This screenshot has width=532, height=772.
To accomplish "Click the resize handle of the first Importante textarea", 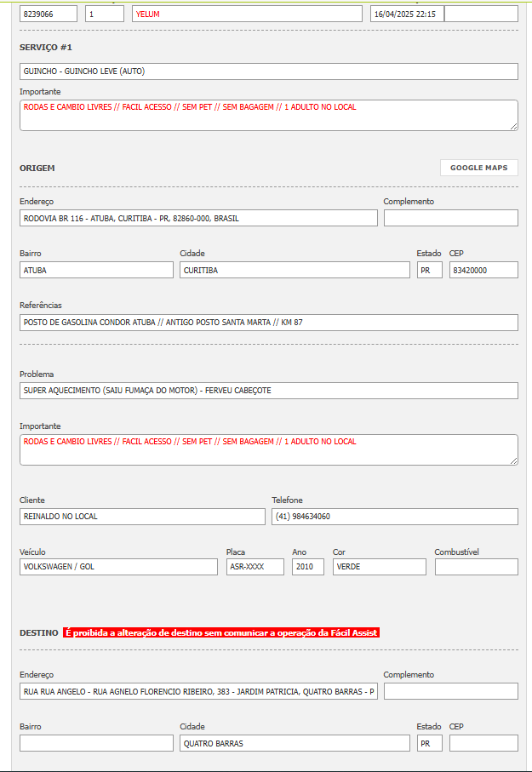I will (513, 127).
